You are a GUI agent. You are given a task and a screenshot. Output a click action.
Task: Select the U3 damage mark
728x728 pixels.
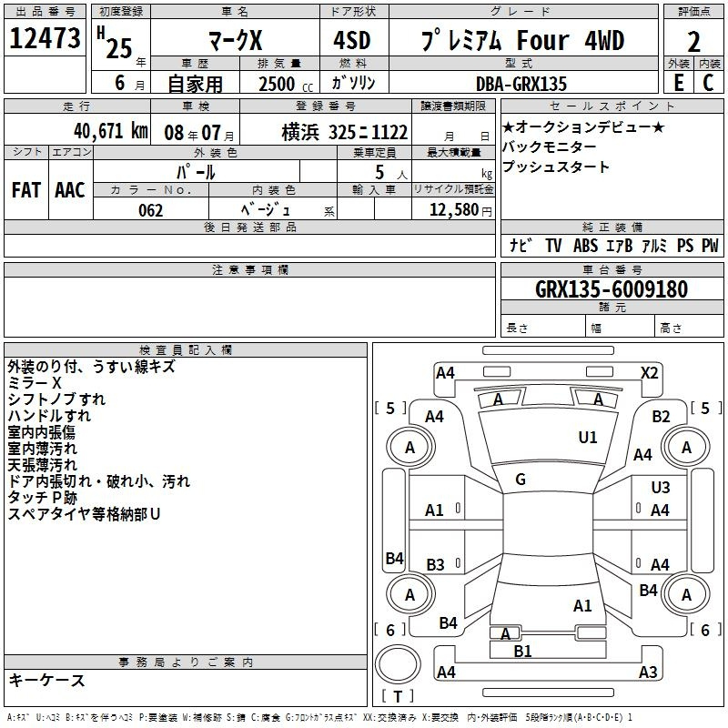(660, 488)
